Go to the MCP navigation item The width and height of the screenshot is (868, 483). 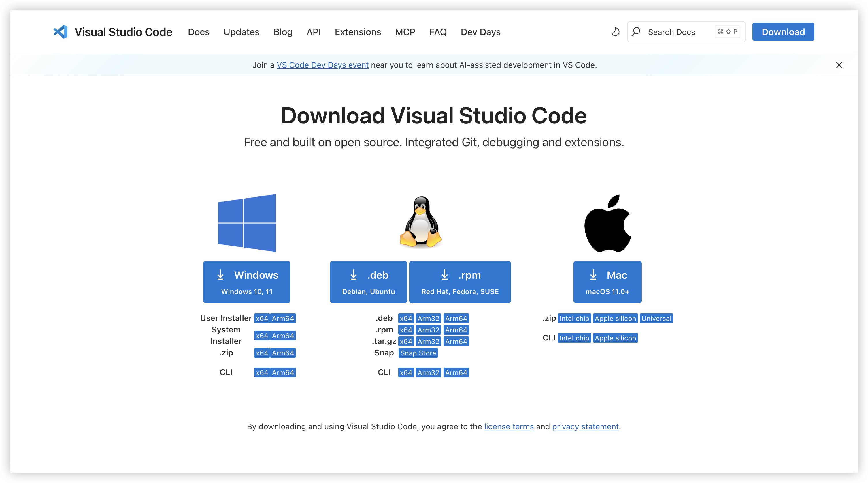pos(405,32)
